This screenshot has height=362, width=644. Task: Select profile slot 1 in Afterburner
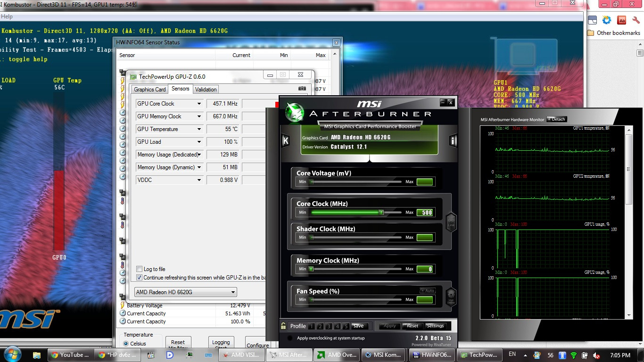click(311, 326)
